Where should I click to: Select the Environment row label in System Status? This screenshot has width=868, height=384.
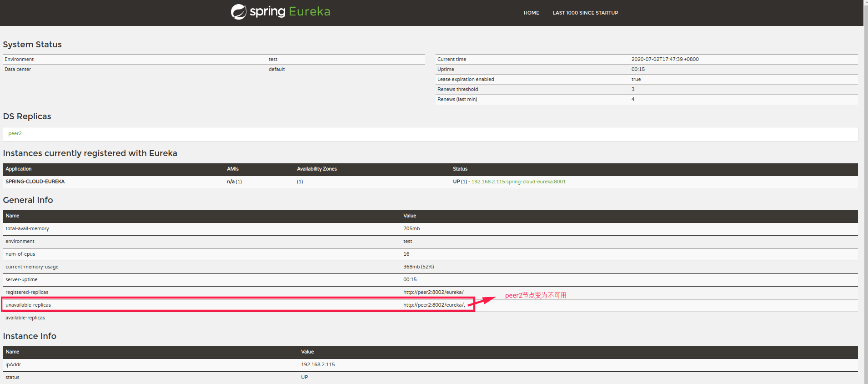coord(19,59)
